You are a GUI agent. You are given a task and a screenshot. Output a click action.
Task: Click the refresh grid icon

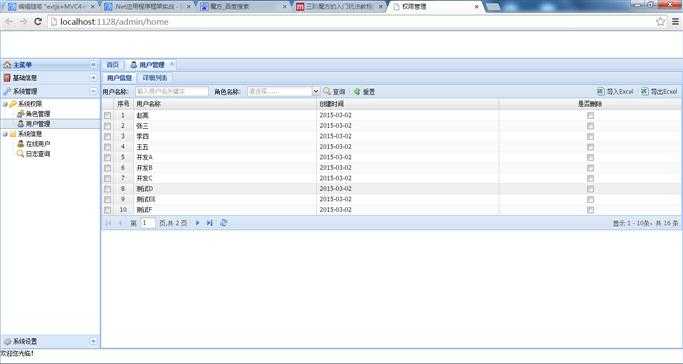point(223,222)
